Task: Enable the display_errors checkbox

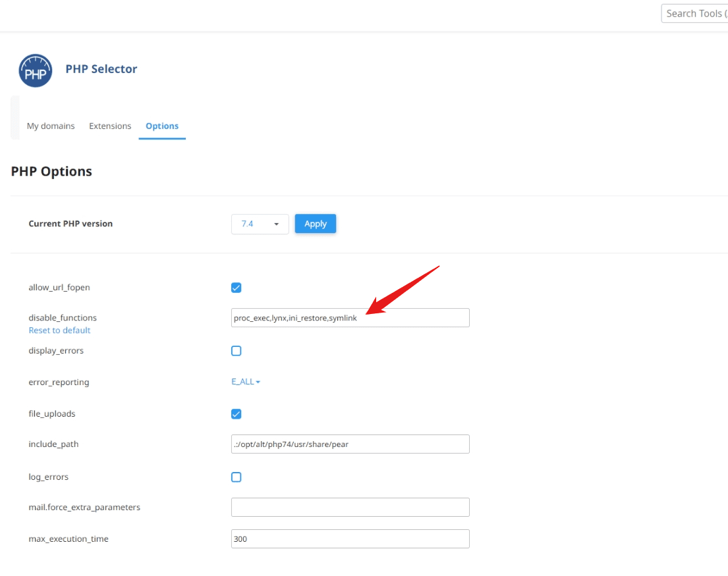Action: 236,350
